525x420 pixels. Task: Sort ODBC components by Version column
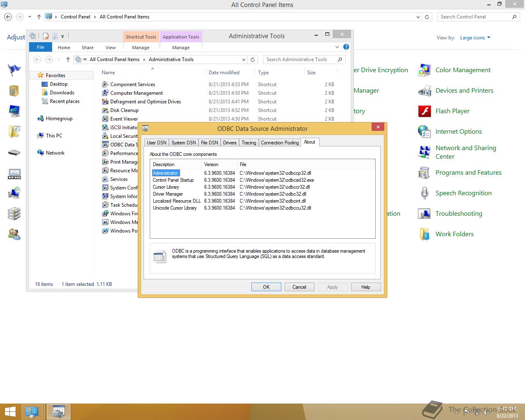tap(219, 164)
